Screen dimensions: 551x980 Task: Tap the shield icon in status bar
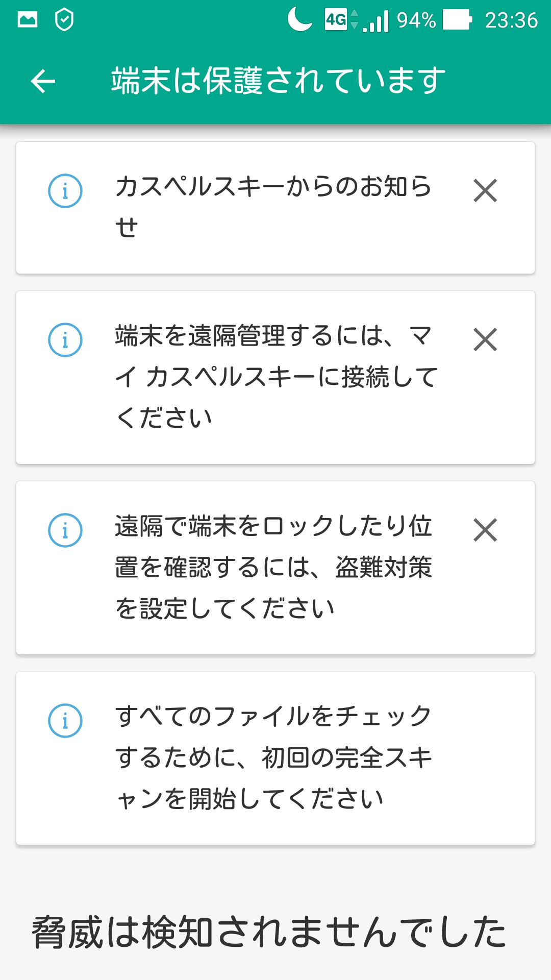[64, 20]
